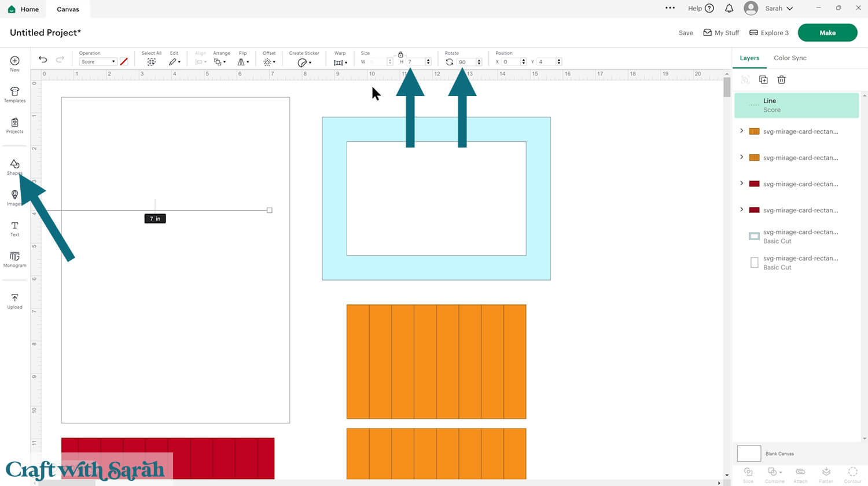868x486 pixels.
Task: Click the green Make button
Action: (827, 33)
